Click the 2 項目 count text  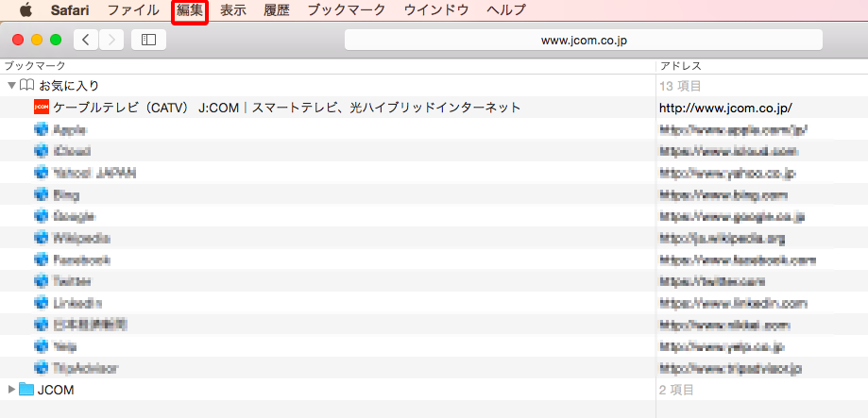click(676, 390)
